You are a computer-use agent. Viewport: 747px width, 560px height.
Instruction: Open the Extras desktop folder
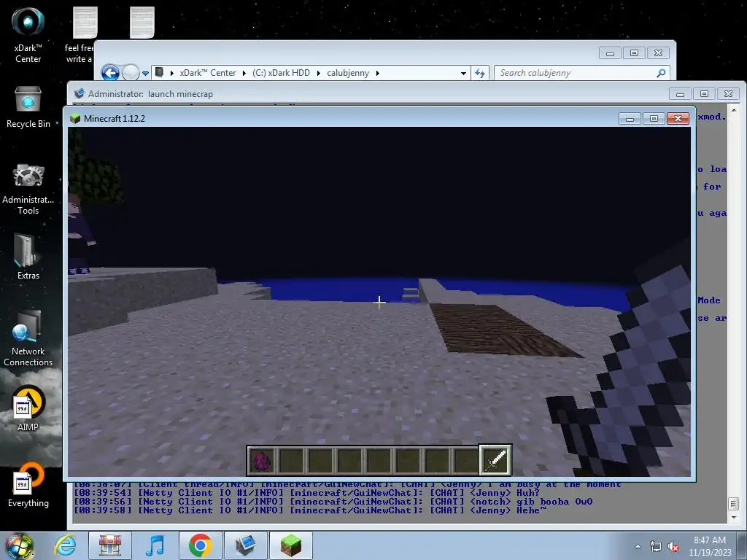[28, 256]
